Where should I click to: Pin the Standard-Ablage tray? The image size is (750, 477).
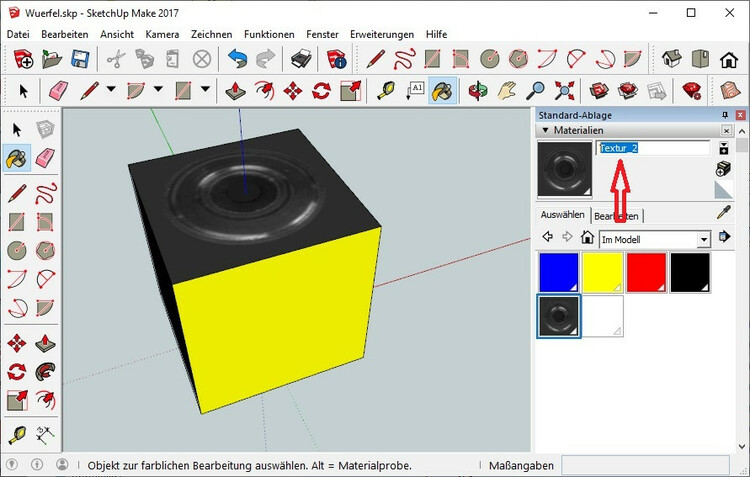(727, 115)
